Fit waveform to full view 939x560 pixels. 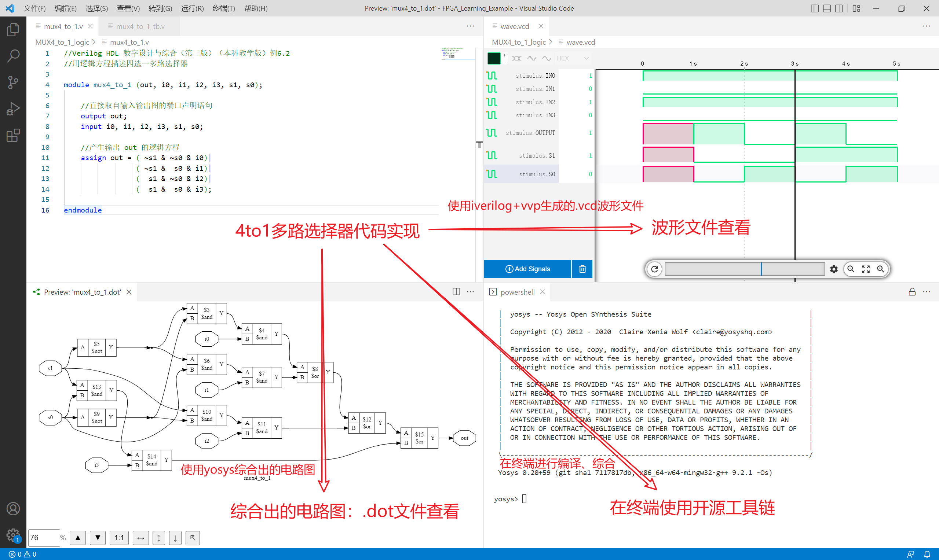(866, 269)
